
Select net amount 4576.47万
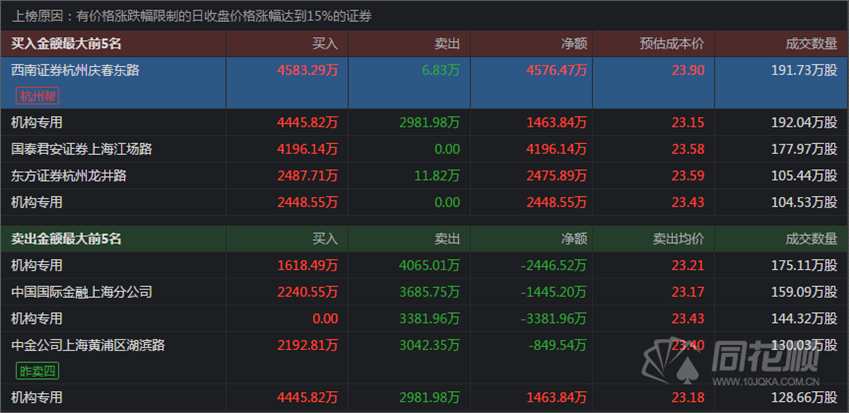[x=557, y=70]
